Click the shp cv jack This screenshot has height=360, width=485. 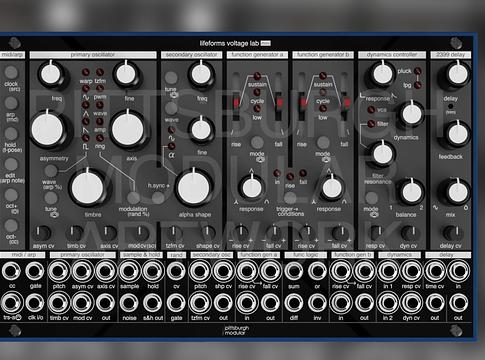click(x=223, y=271)
